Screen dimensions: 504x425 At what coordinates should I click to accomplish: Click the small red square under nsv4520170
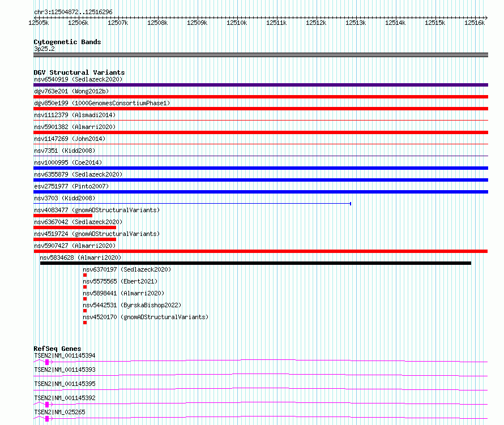coord(85,323)
